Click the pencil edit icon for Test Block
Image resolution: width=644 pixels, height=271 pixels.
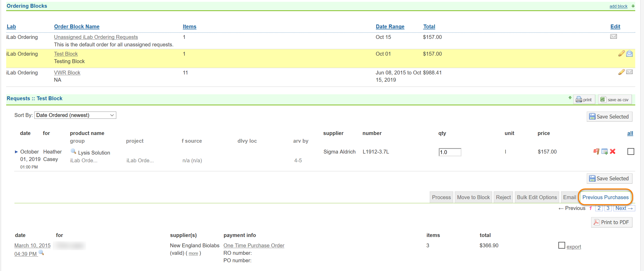click(x=621, y=53)
